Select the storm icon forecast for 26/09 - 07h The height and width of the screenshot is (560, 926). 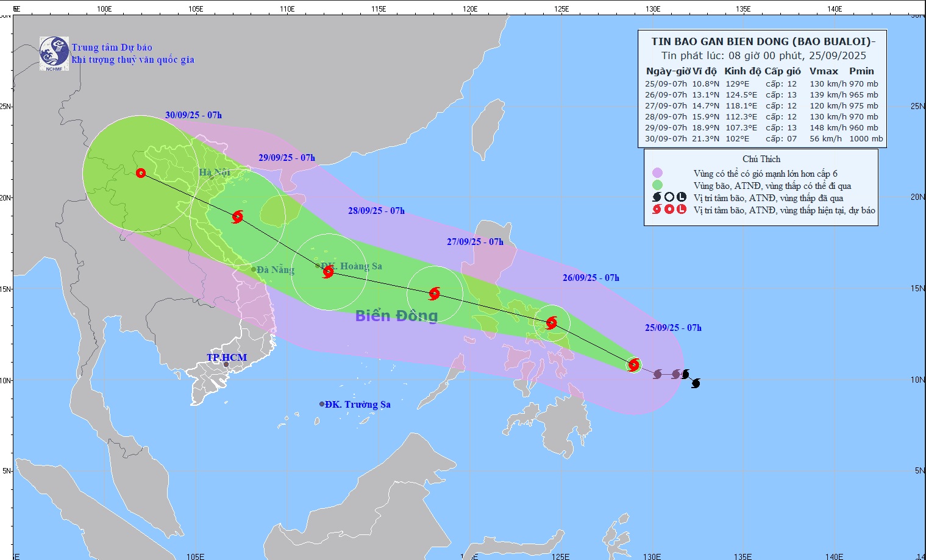[552, 323]
